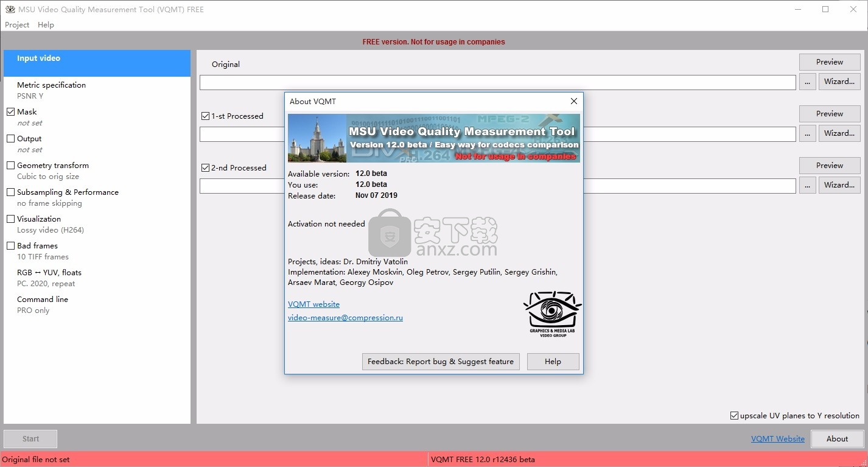Image resolution: width=868 pixels, height=467 pixels.
Task: Close the About VQMT dialog
Action: click(573, 101)
